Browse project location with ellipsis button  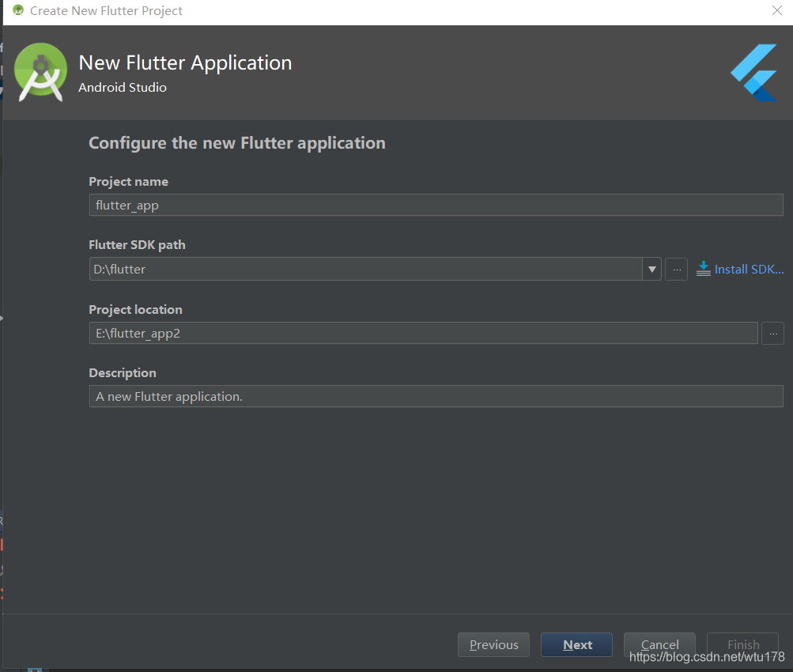[772, 333]
